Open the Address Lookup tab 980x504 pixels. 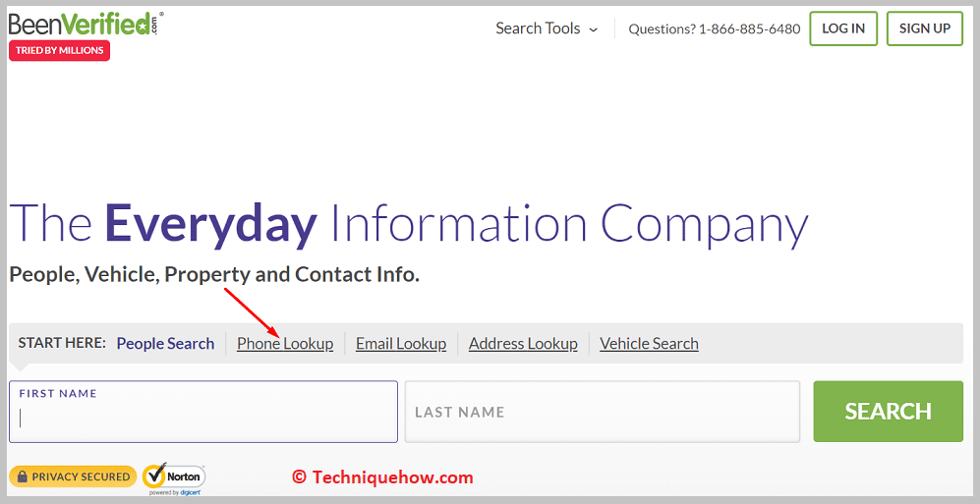[x=523, y=344]
